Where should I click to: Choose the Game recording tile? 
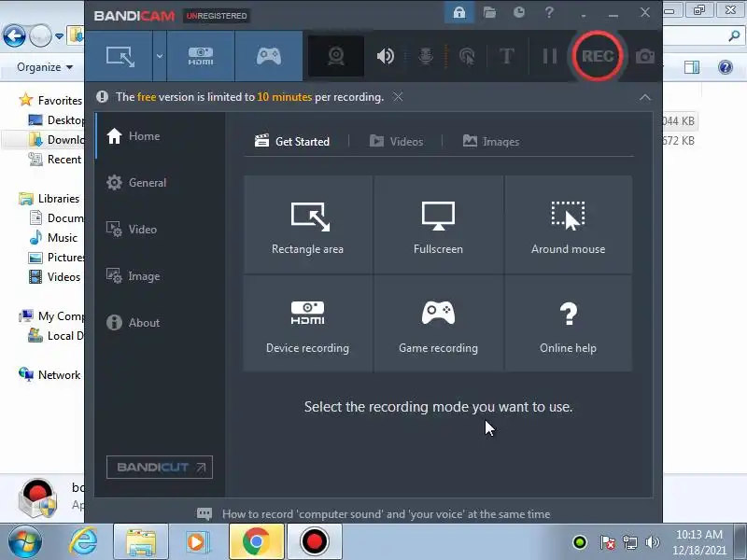pyautogui.click(x=438, y=323)
